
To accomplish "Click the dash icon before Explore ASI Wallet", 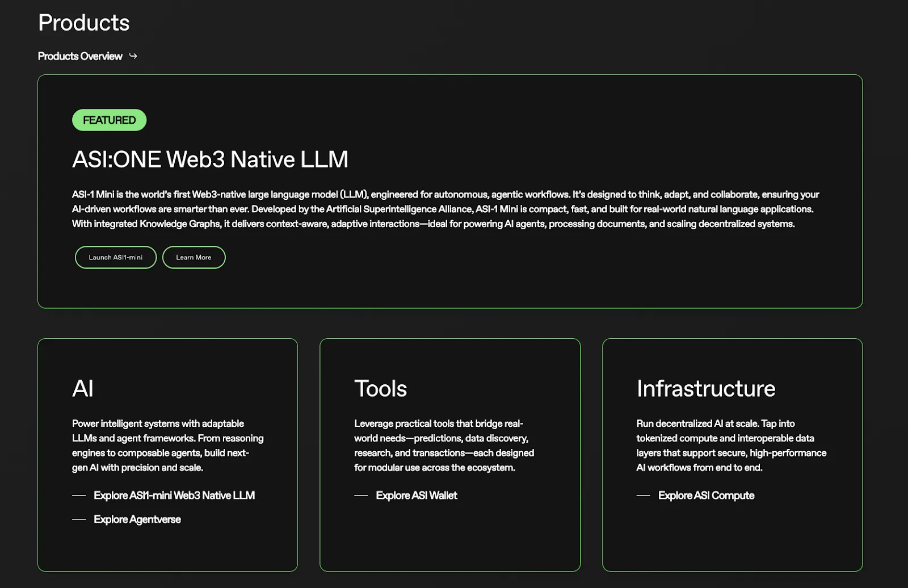I will coord(361,495).
